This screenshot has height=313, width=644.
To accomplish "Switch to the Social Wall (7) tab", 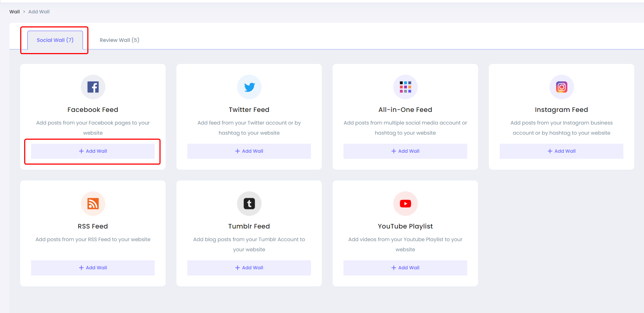I will click(55, 40).
